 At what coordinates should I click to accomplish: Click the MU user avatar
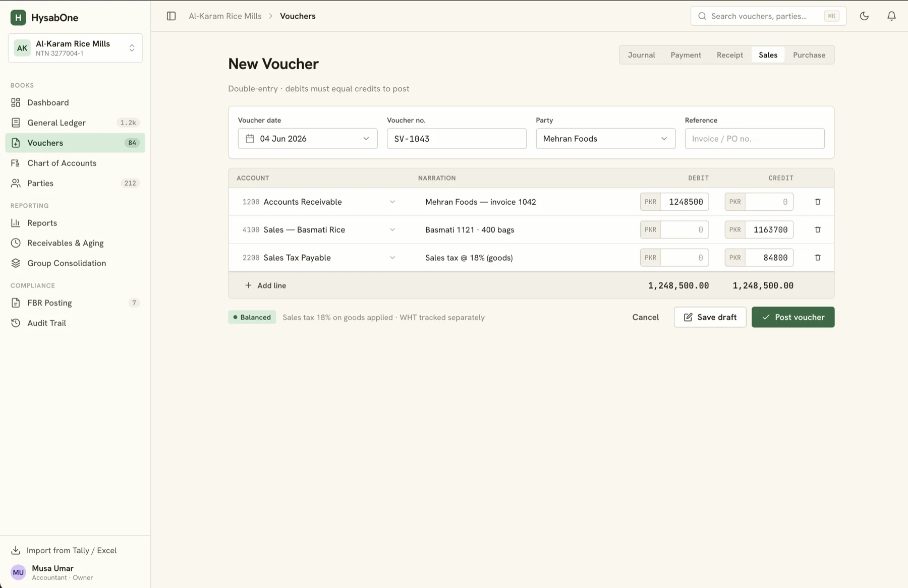pos(18,572)
